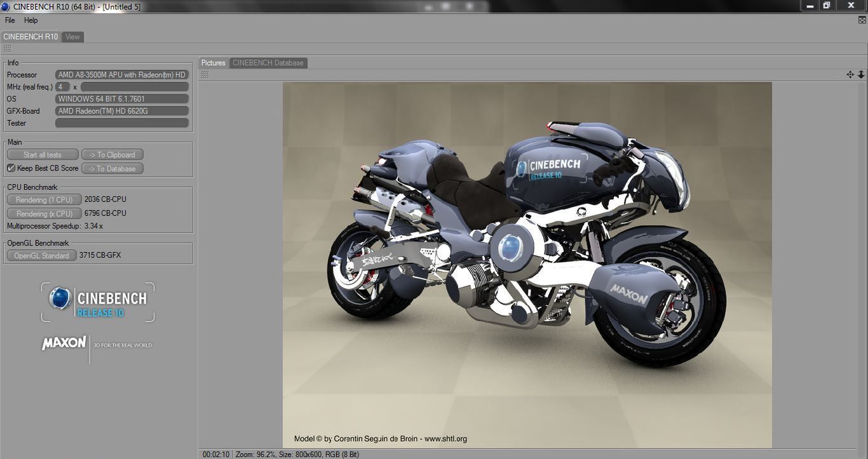Viewport: 868px width, 459px height.
Task: Click the Zoom 96.2% status bar text
Action: (x=256, y=455)
